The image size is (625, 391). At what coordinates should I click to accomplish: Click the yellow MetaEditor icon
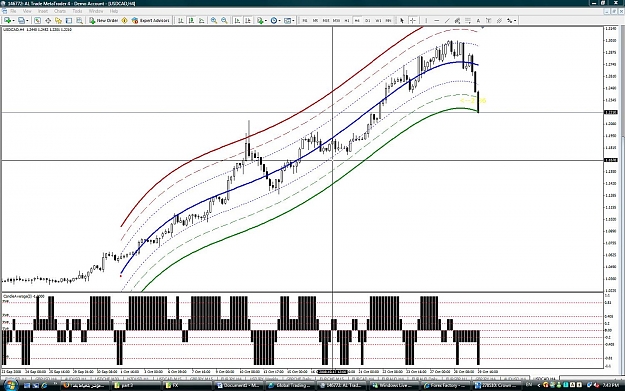(x=124, y=20)
